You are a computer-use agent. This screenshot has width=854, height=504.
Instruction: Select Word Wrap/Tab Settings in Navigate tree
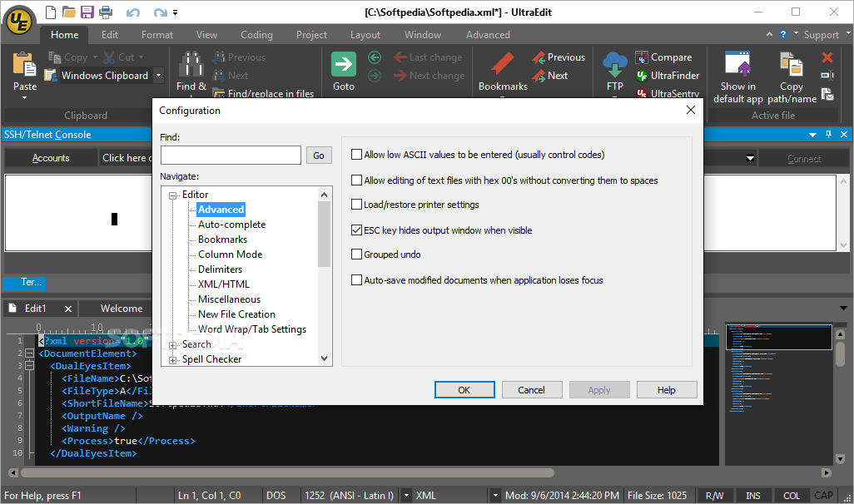point(252,329)
